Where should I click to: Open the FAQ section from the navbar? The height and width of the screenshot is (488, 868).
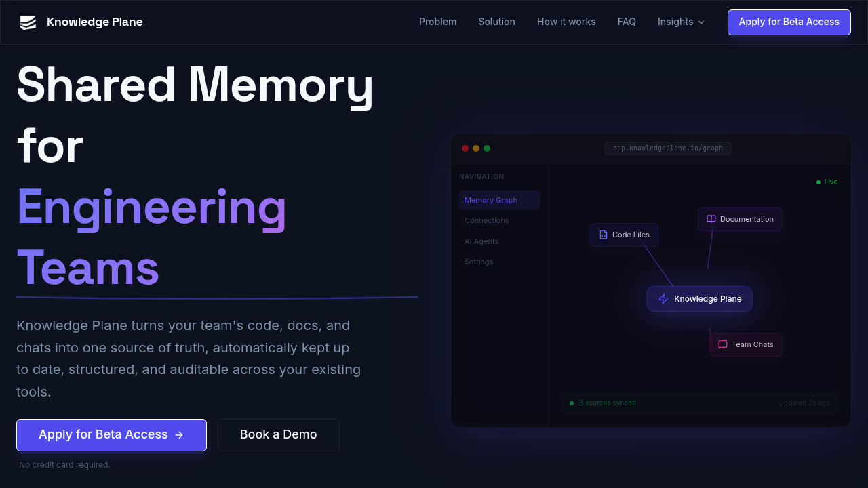[x=627, y=22]
